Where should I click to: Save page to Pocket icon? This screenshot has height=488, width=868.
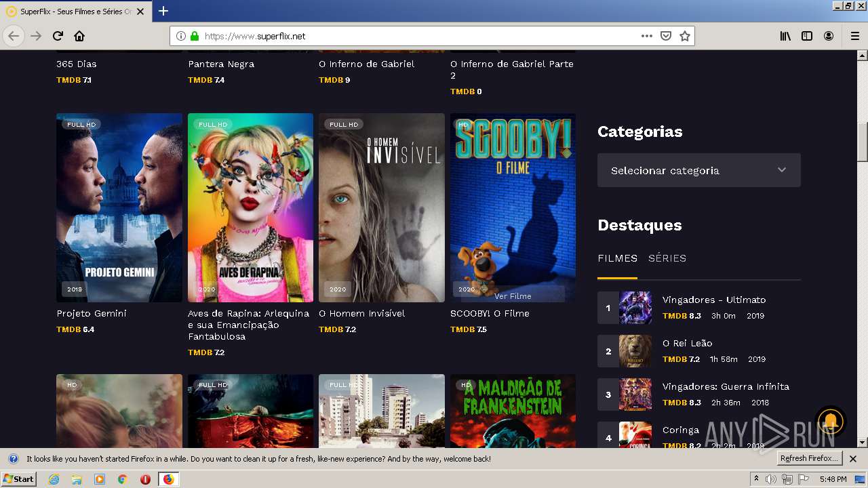click(x=666, y=36)
